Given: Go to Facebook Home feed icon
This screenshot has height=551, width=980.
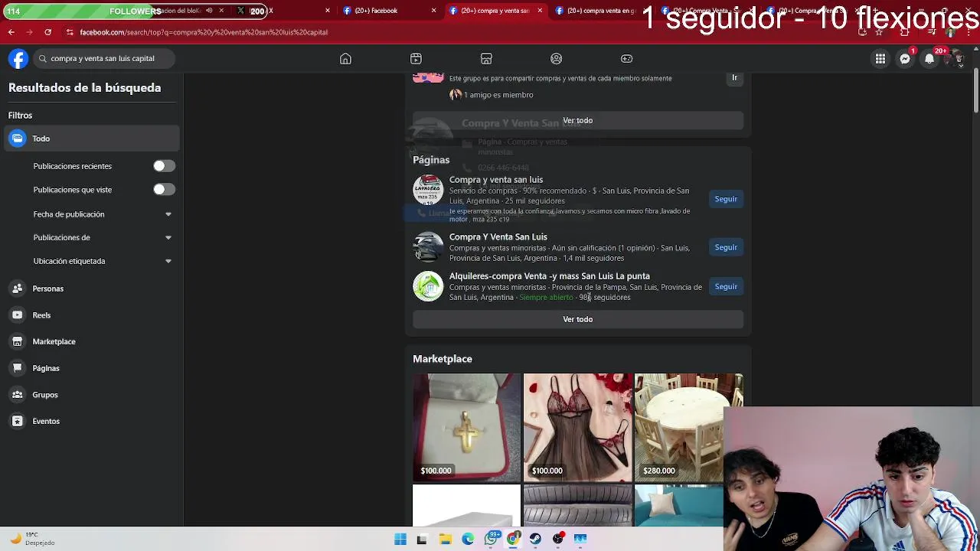Looking at the screenshot, I should click(x=345, y=59).
